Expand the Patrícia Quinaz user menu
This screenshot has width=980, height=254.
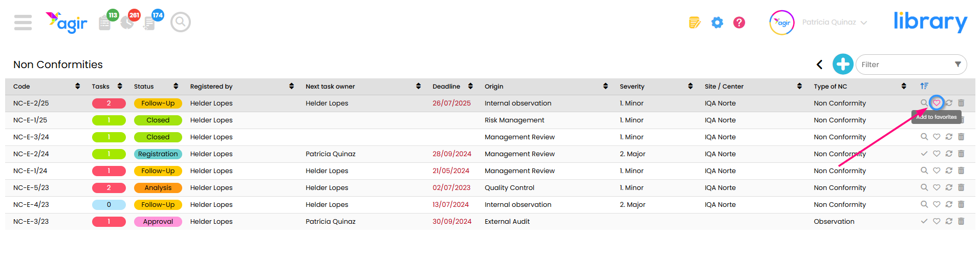(x=835, y=23)
